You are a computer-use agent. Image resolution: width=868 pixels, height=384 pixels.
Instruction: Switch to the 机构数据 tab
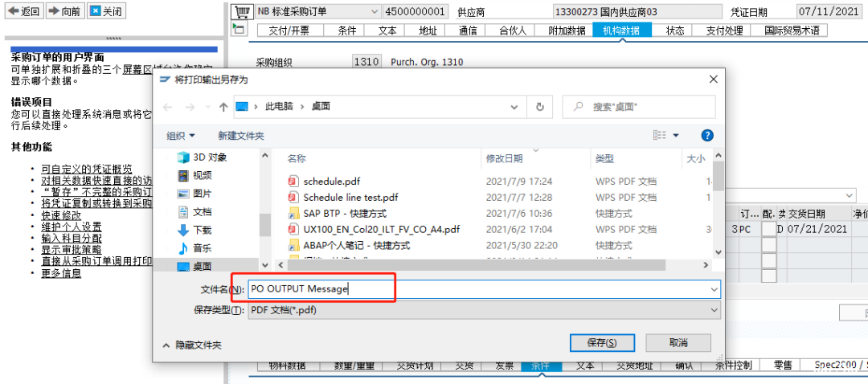(x=621, y=31)
